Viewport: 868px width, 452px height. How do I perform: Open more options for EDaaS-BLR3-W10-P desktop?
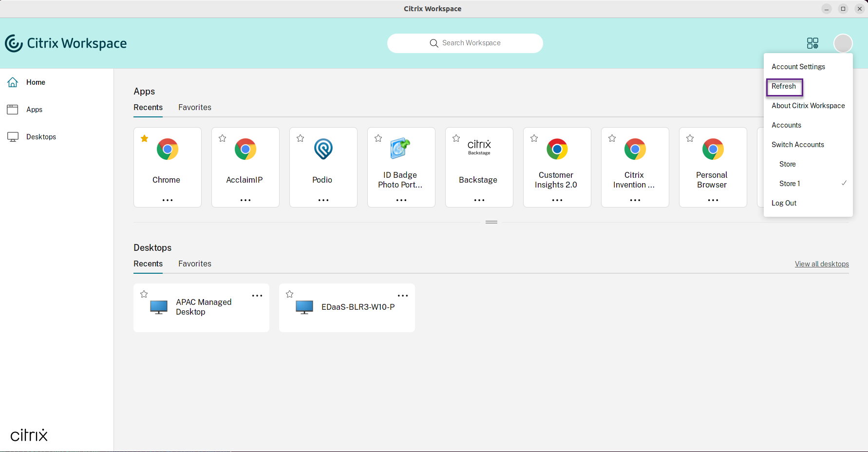tap(403, 296)
